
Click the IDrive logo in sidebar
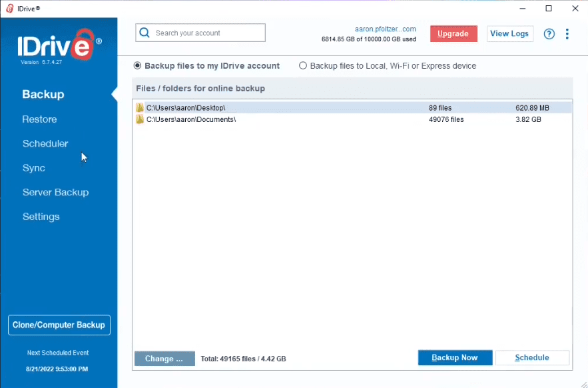point(59,45)
